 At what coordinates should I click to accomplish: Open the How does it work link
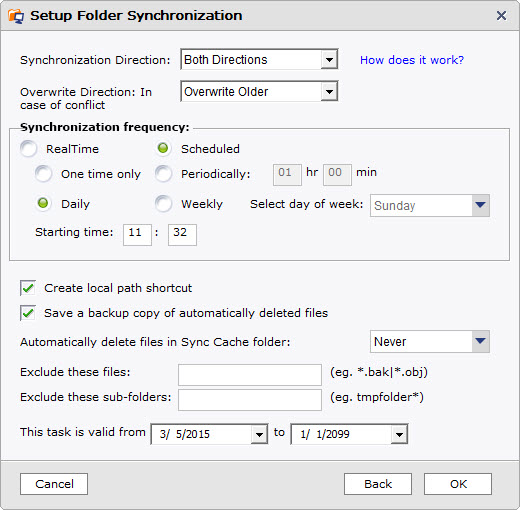click(412, 60)
